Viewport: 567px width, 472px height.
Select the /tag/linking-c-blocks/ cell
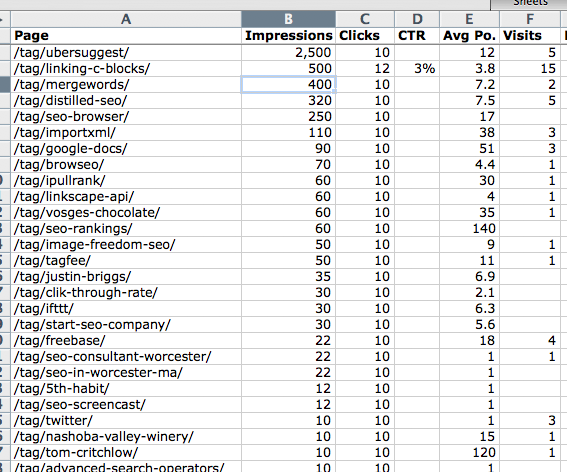(126, 69)
